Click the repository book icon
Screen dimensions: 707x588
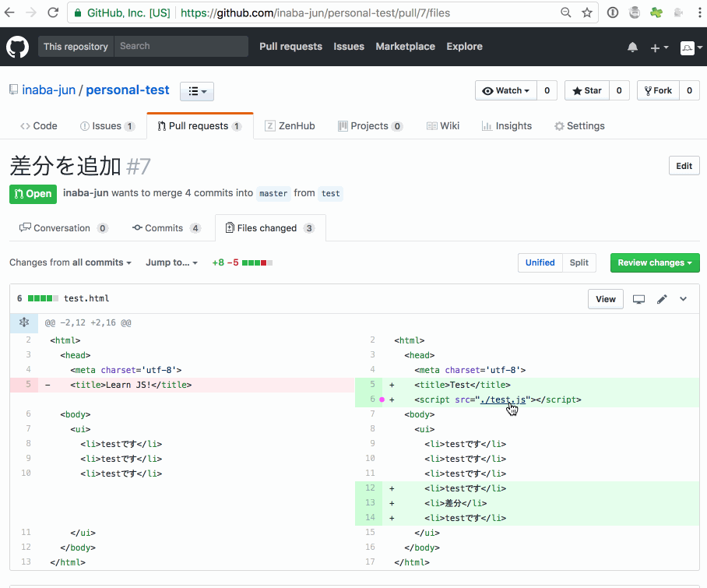tap(13, 90)
